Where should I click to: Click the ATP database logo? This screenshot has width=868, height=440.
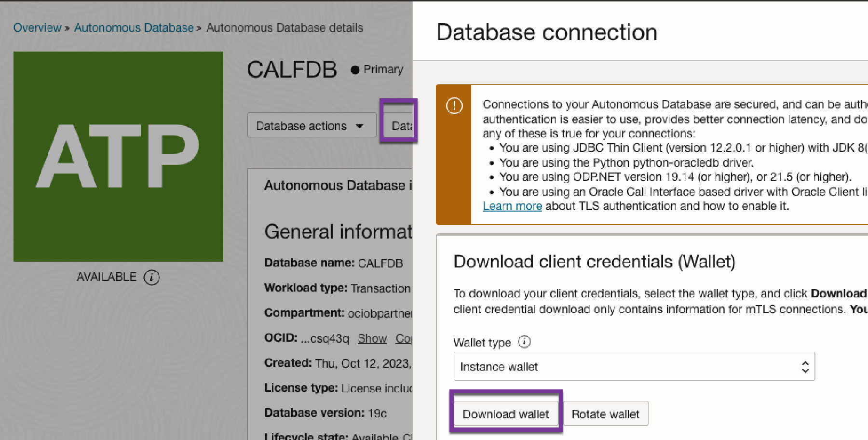point(118,156)
